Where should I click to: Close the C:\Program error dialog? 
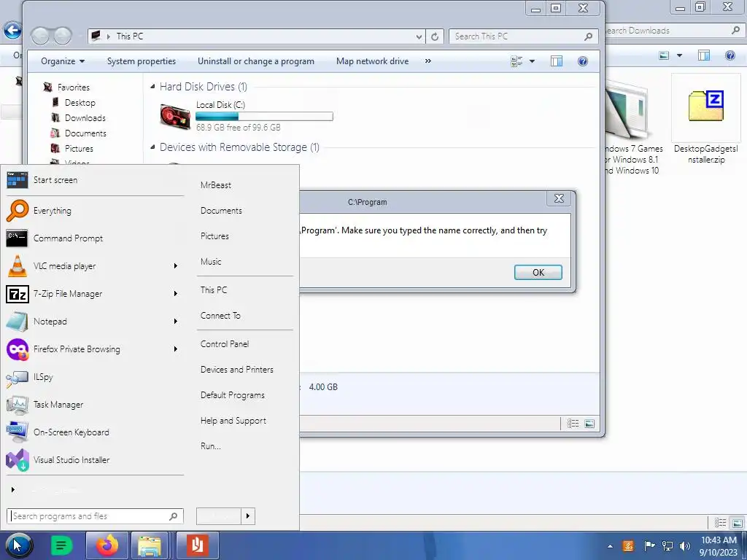pos(559,198)
